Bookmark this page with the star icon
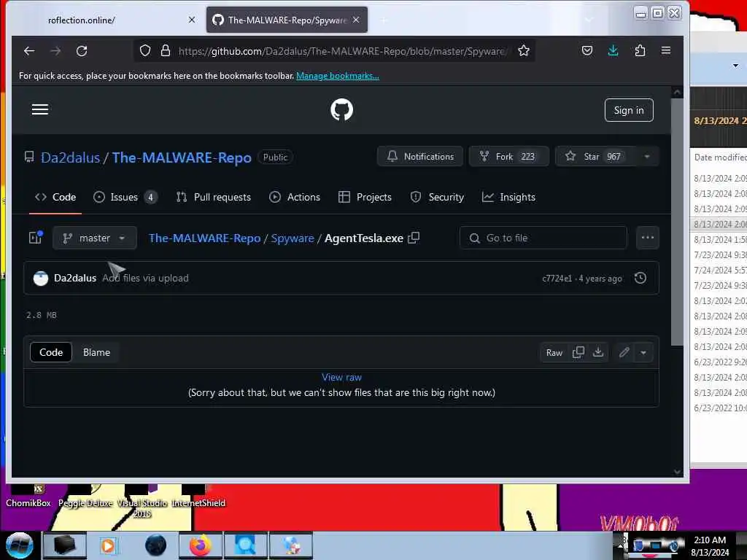Image resolution: width=747 pixels, height=560 pixels. (524, 51)
